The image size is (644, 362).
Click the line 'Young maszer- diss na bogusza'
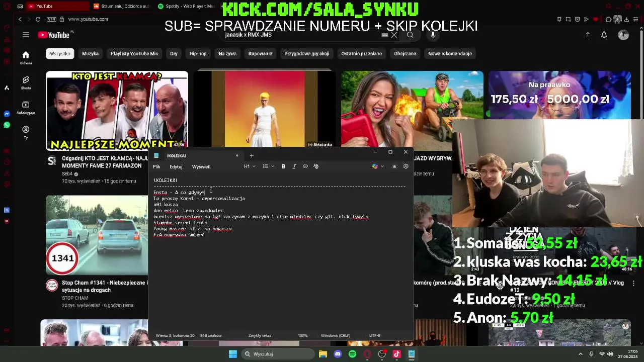pyautogui.click(x=192, y=229)
